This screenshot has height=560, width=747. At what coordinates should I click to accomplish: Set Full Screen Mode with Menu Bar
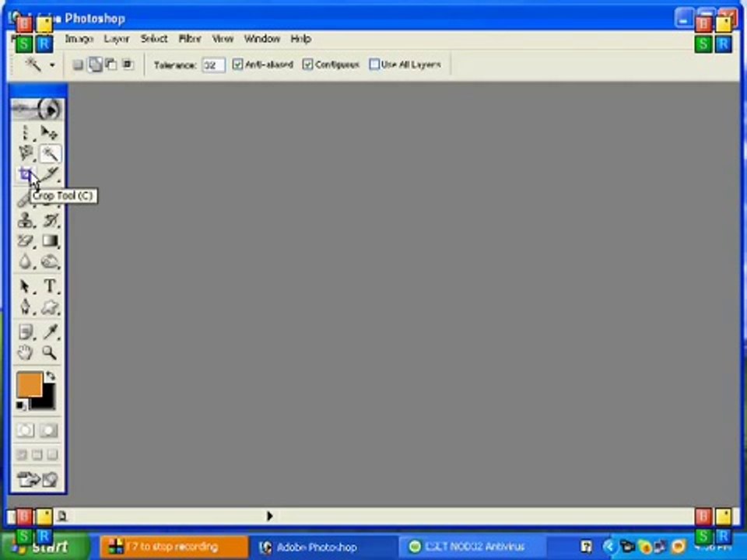[x=37, y=455]
